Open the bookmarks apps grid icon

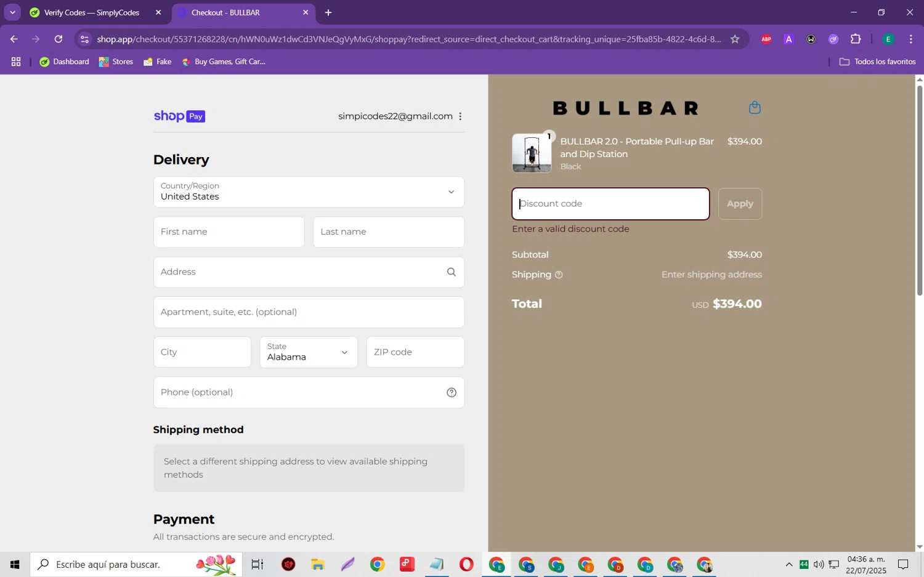point(16,62)
